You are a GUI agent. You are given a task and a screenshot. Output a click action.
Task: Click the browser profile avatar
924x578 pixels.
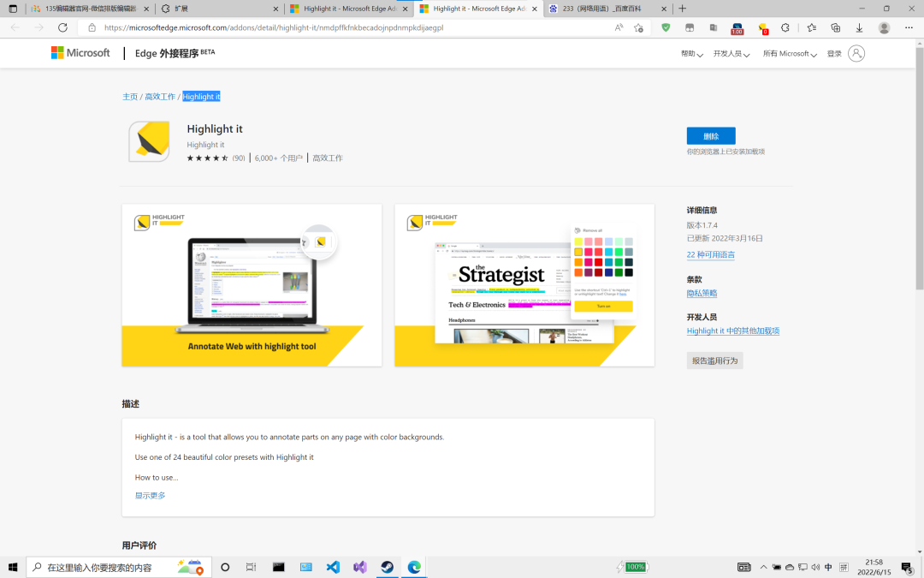pyautogui.click(x=884, y=27)
